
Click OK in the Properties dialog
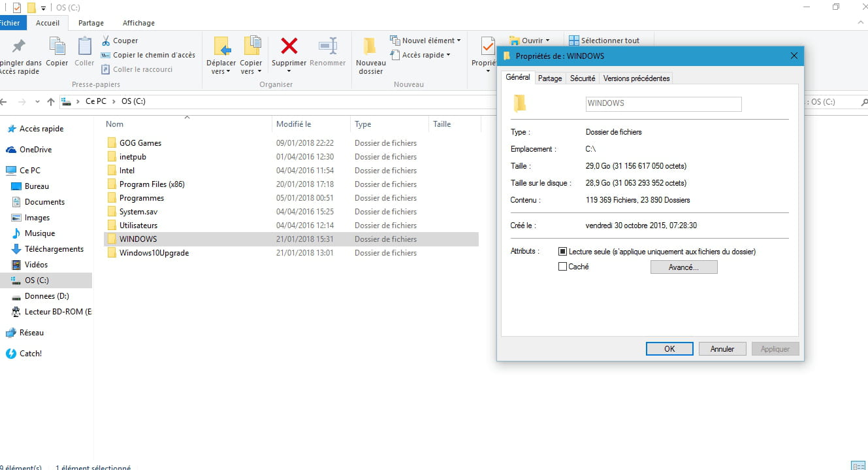[x=669, y=349]
